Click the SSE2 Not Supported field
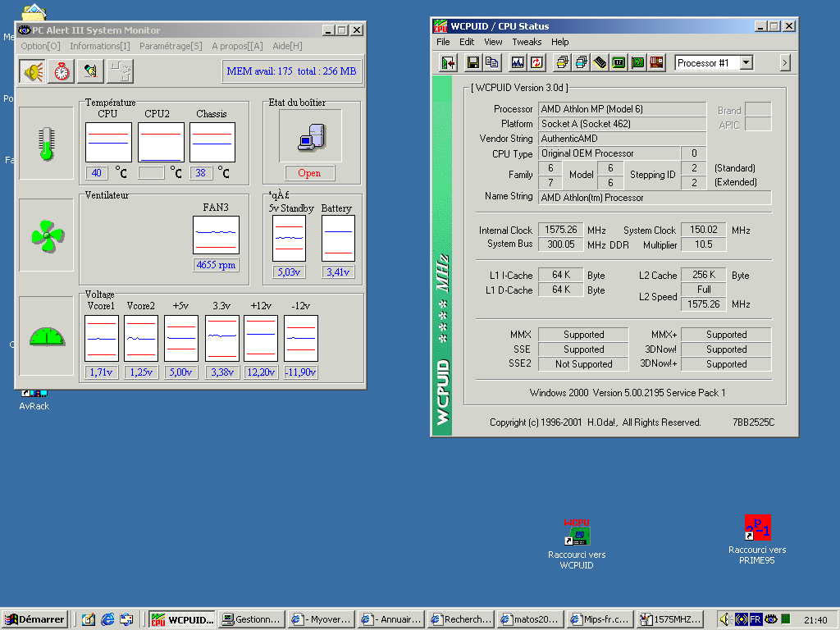This screenshot has width=840, height=630. 583,363
